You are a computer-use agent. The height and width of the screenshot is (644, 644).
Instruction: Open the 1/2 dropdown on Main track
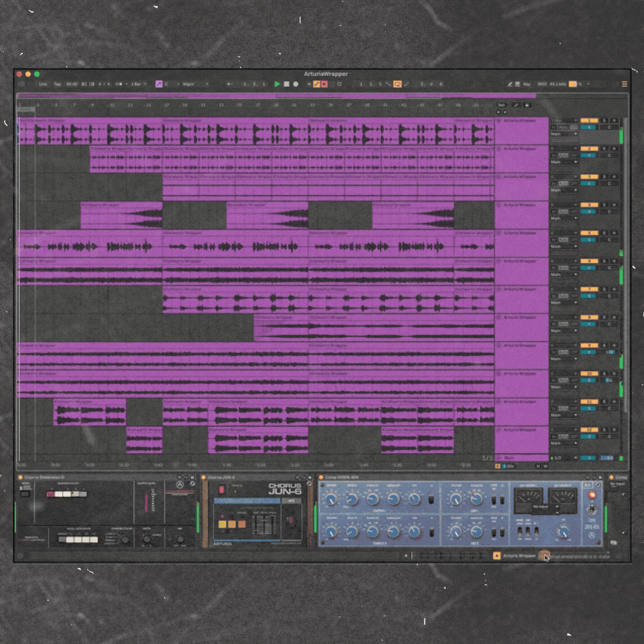[564, 458]
